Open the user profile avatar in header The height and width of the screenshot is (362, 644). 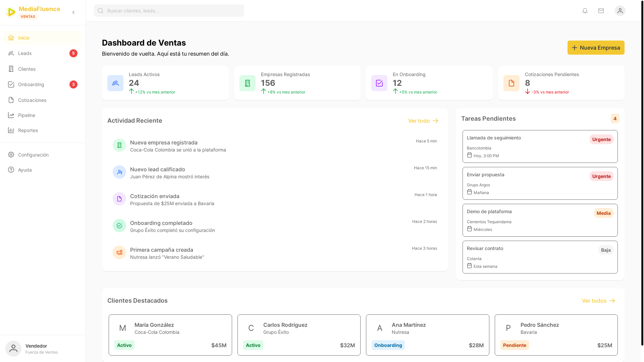click(620, 11)
